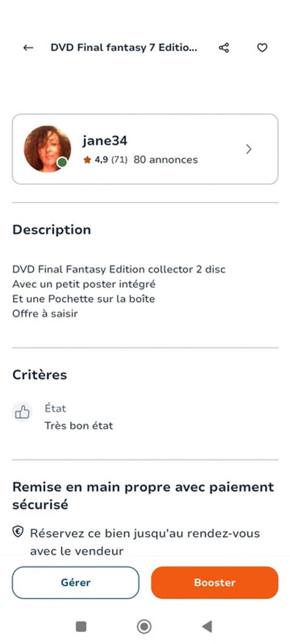The height and width of the screenshot is (644, 290).
Task: Tap the orange rating star near jane34
Action: point(87,159)
